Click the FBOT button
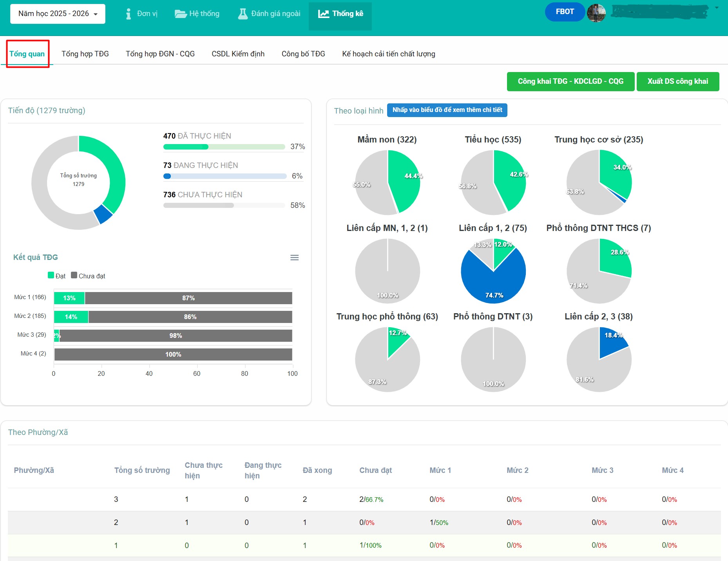The height and width of the screenshot is (561, 728). point(565,12)
